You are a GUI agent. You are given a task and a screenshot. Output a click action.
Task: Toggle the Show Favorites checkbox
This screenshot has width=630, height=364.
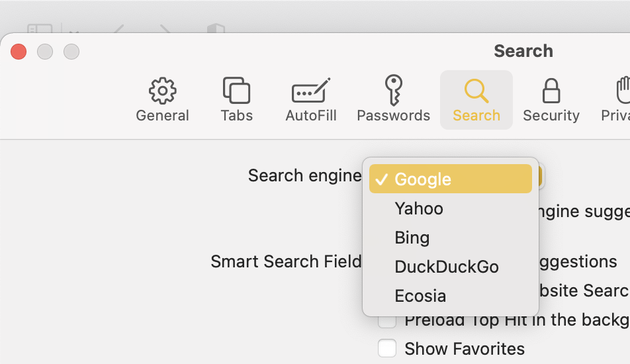tap(387, 348)
